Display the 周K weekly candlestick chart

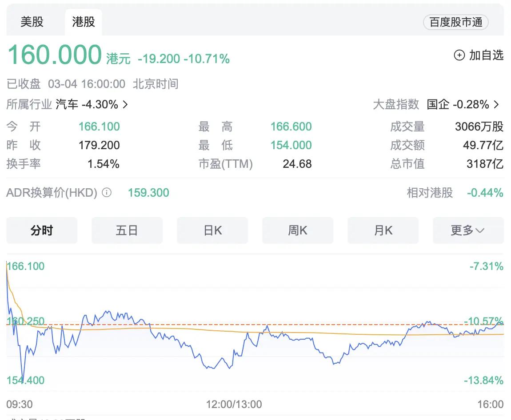[298, 230]
